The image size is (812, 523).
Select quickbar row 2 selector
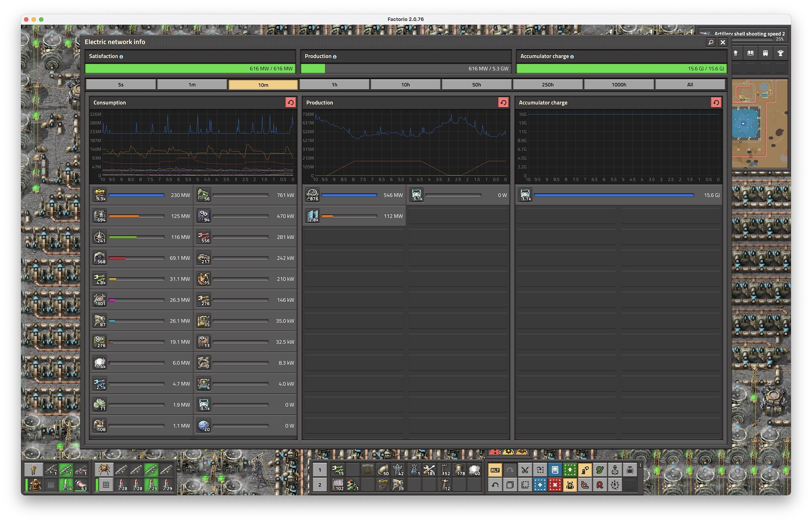coord(320,485)
